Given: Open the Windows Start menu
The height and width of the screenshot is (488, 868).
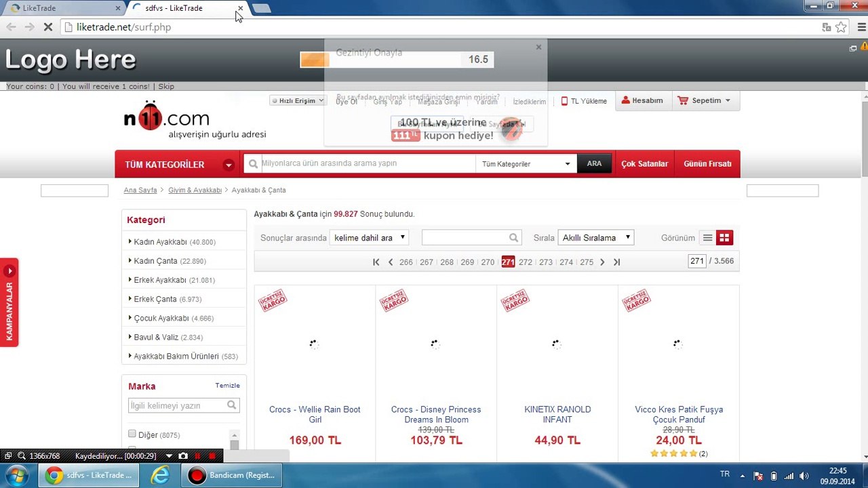Looking at the screenshot, I should pos(17,475).
